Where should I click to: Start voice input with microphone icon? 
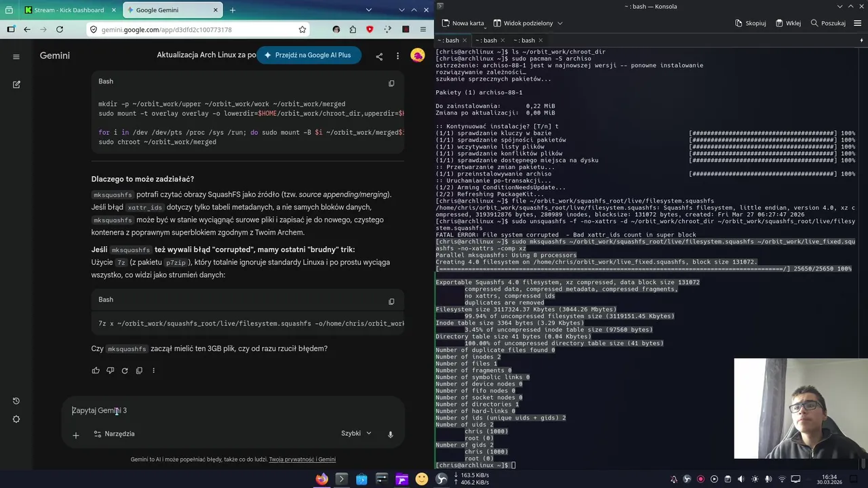pos(391,434)
